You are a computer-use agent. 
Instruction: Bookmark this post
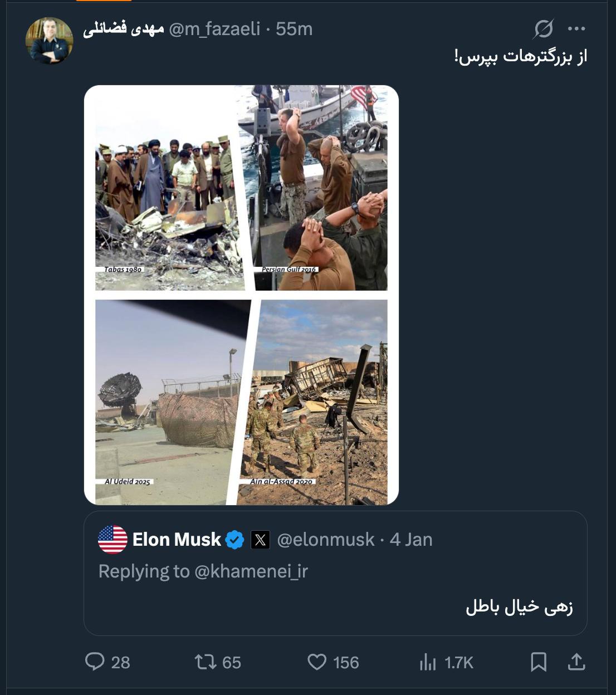coord(539,662)
